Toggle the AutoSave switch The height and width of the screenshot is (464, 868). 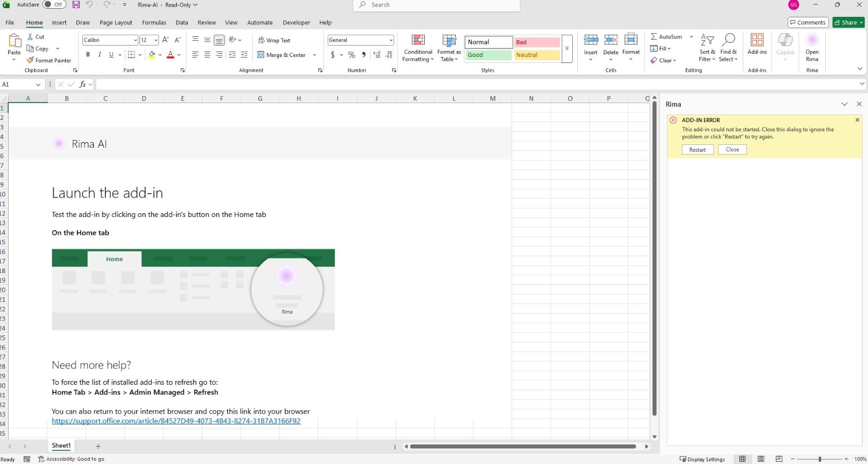(x=54, y=4)
